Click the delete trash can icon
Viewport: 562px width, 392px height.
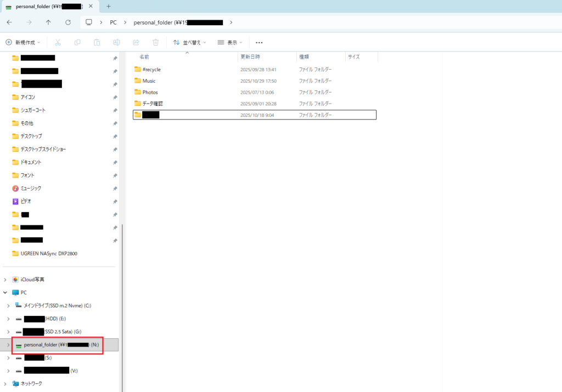[x=156, y=42]
